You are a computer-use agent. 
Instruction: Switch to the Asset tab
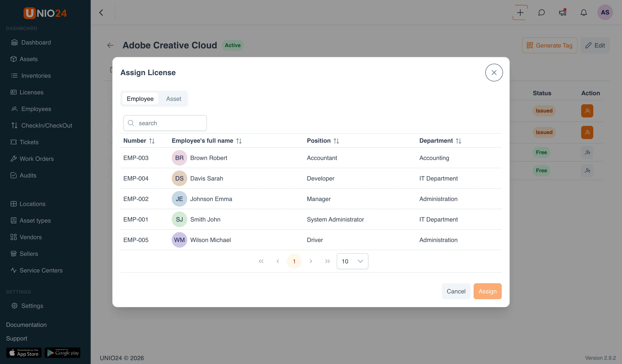point(173,99)
